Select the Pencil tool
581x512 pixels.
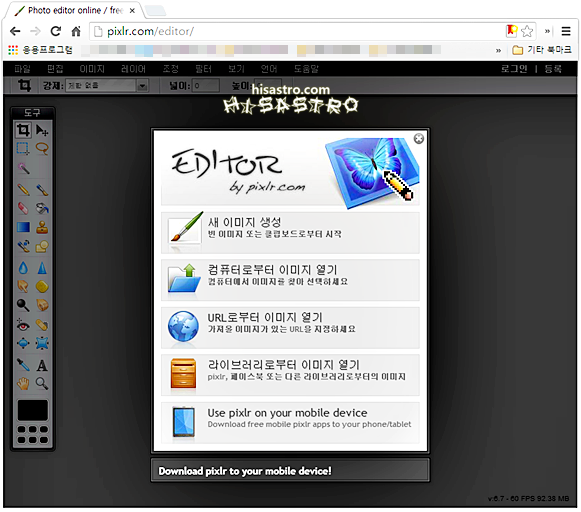(x=23, y=190)
